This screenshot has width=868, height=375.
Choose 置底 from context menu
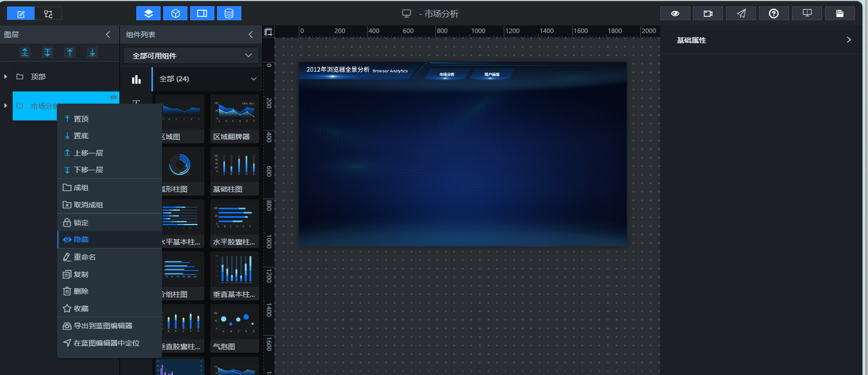109,136
